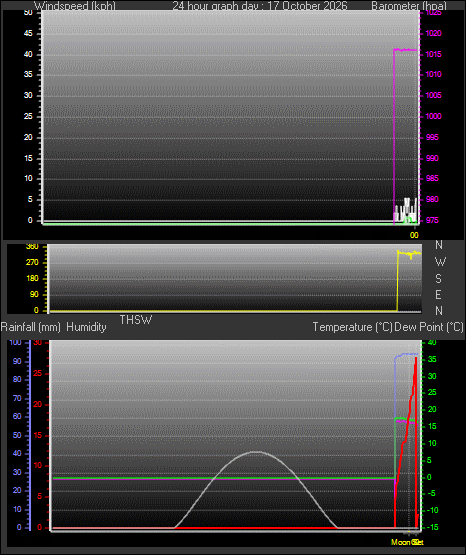
Task: Select the 1020 barometer axis value
Action: [x=433, y=33]
